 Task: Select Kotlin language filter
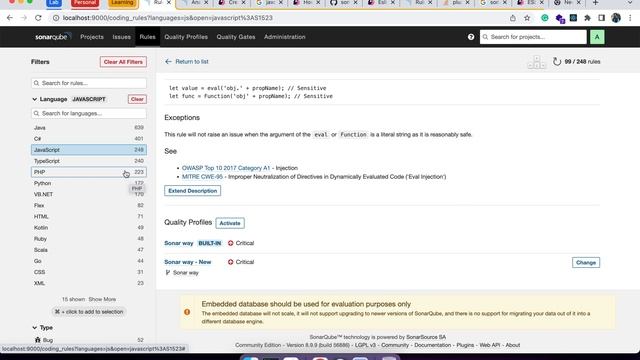pos(89,228)
